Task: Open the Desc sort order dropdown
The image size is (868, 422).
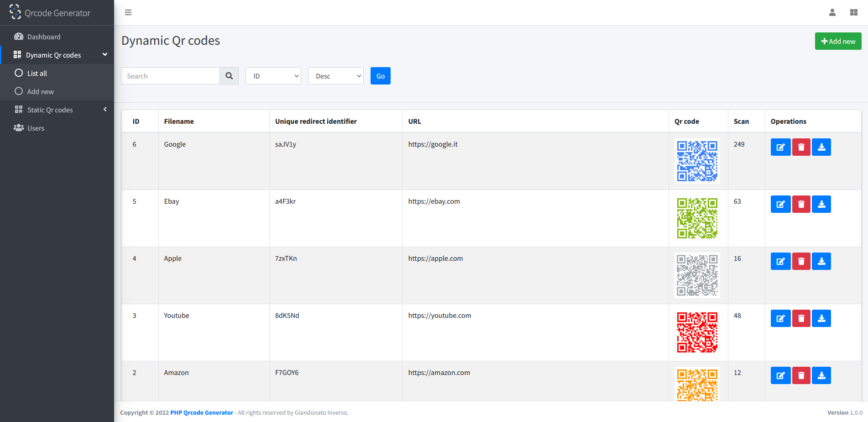Action: click(336, 76)
